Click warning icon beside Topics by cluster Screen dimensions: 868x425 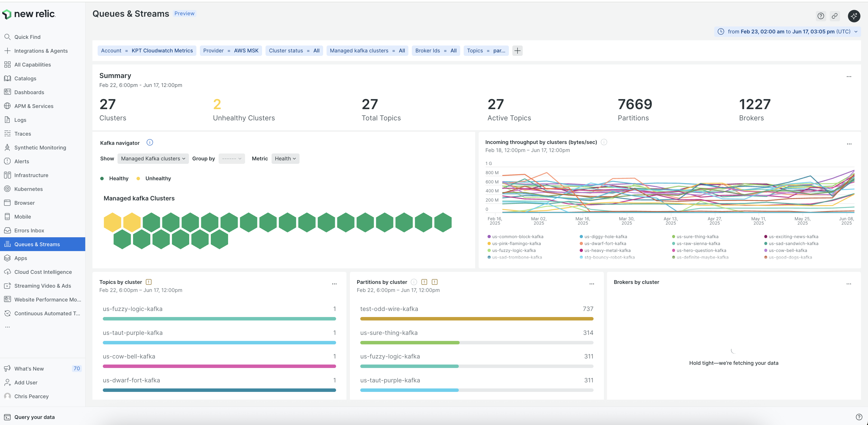[149, 282]
